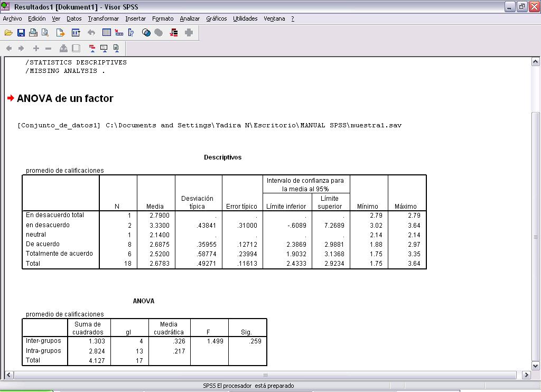Open the Insertar menu

click(x=135, y=18)
